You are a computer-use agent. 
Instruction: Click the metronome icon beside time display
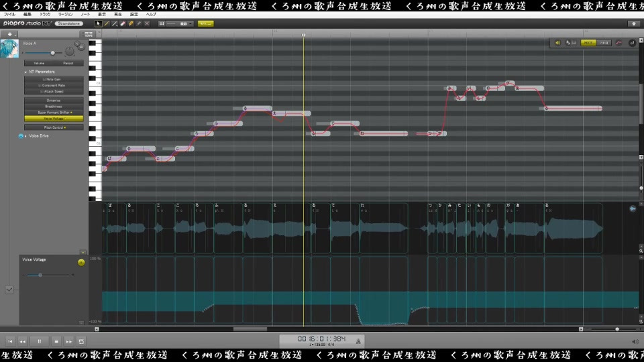tap(358, 341)
